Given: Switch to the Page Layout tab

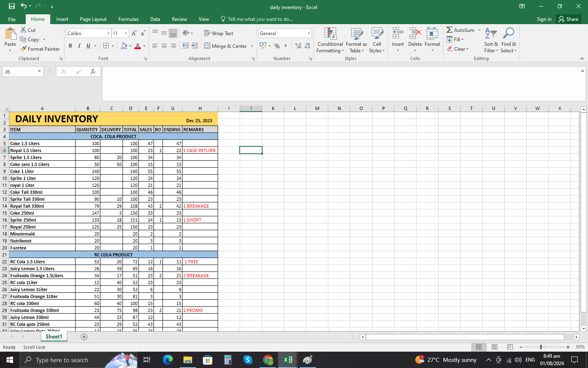Looking at the screenshot, I should (x=93, y=19).
